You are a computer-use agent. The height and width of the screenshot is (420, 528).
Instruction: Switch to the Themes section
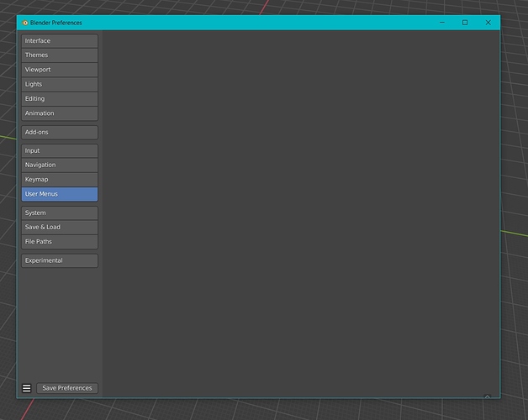(x=60, y=55)
